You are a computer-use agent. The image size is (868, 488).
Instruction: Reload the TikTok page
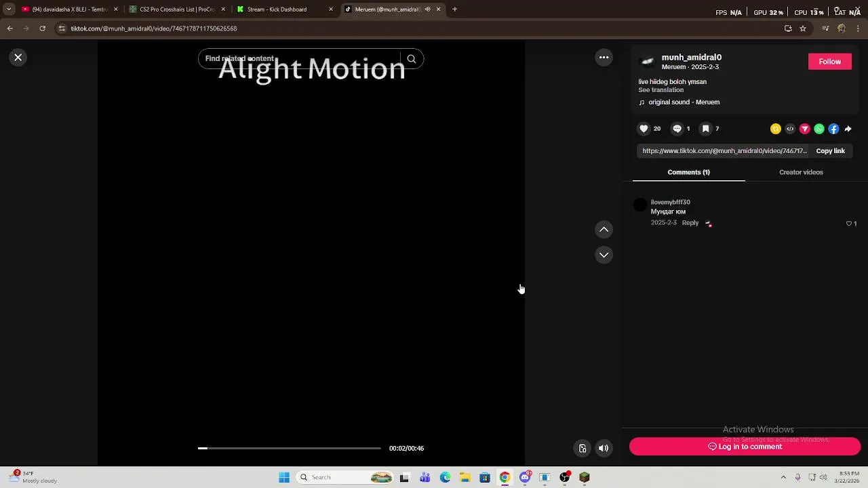[42, 28]
